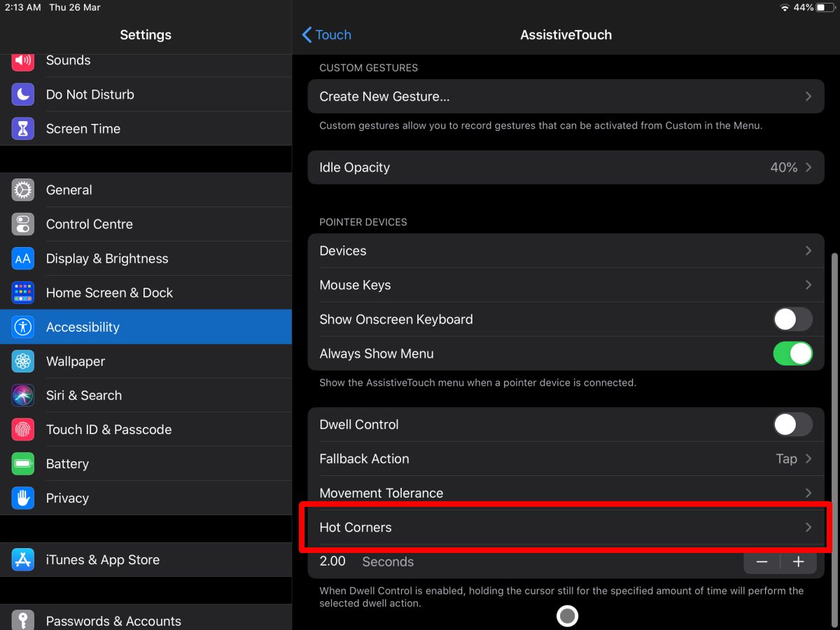Screen dimensions: 840x630
Task: Tap the Display & Brightness AA icon
Action: coord(23,258)
